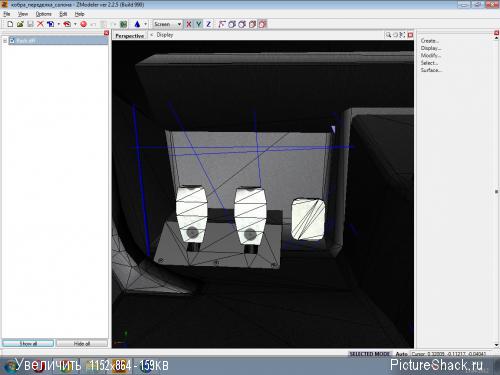The width and height of the screenshot is (500, 375).
Task: Close the right tools panel
Action: (496, 33)
